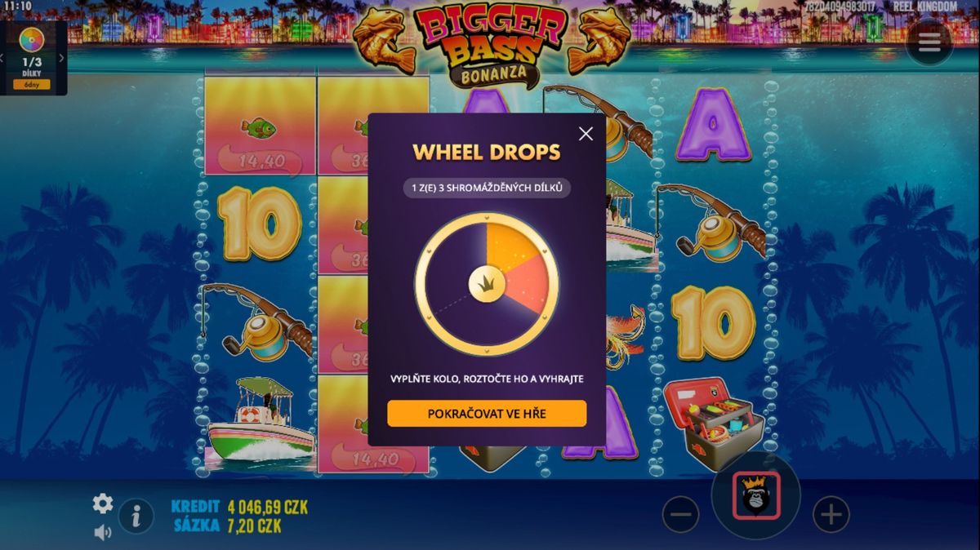Screen dimensions: 980x550
Task: Mute the game sound
Action: [103, 533]
